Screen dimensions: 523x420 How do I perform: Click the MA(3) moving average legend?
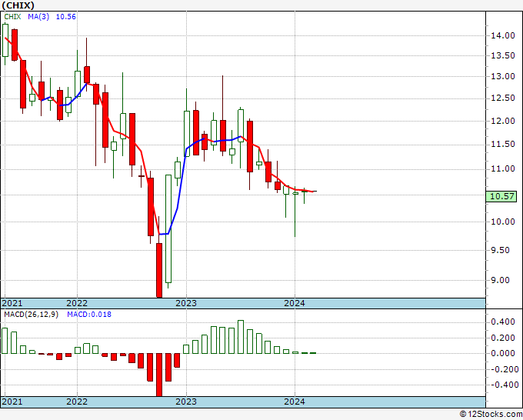pyautogui.click(x=38, y=17)
